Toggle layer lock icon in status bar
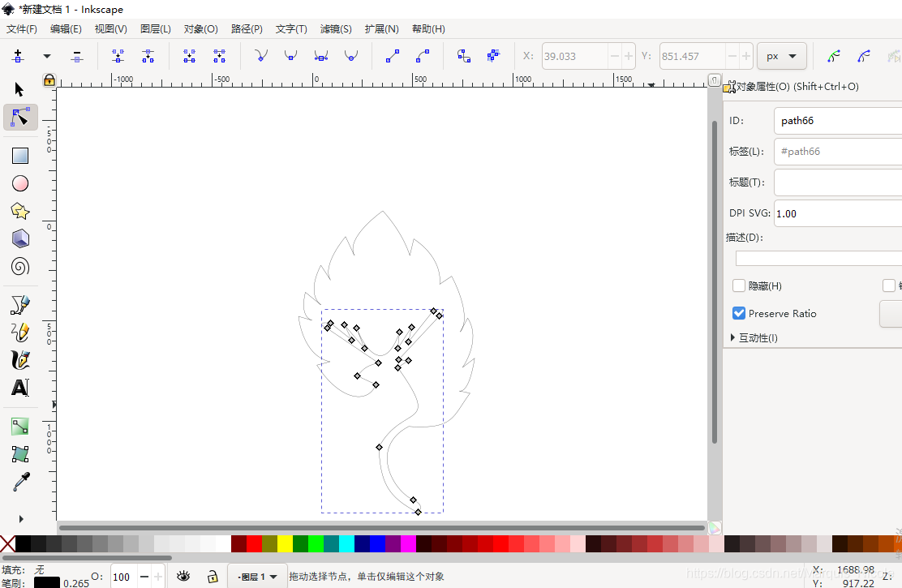This screenshot has width=902, height=588. (213, 576)
